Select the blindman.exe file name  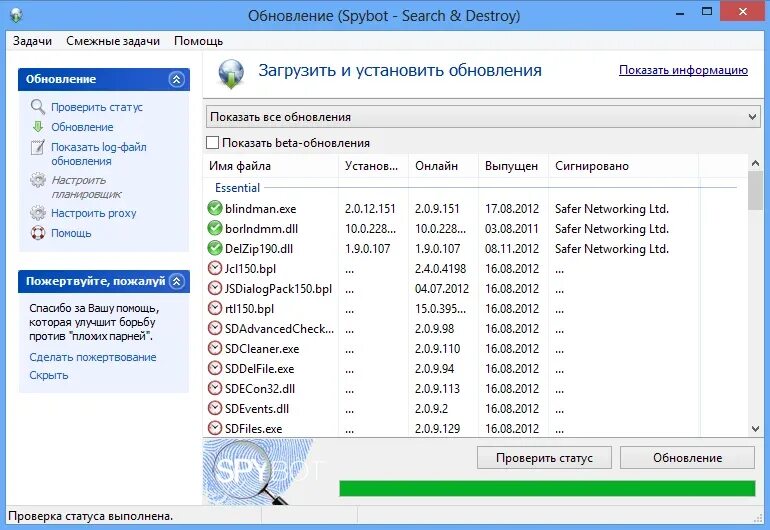(x=260, y=209)
